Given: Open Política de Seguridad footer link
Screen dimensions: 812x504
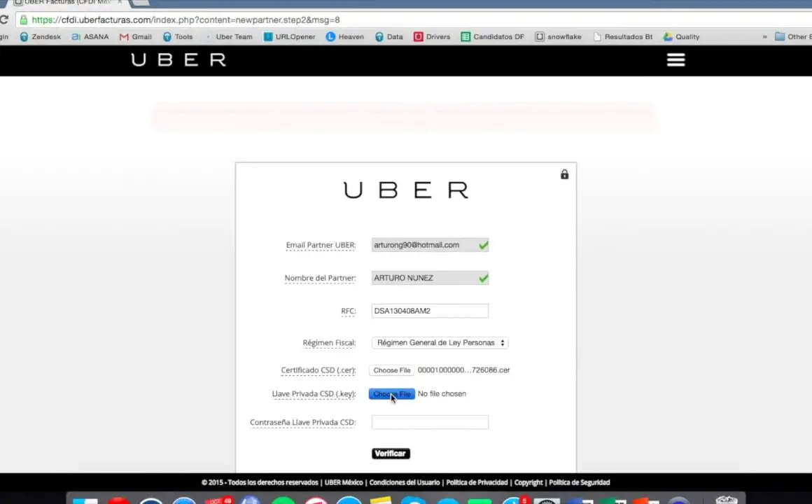Looking at the screenshot, I should (x=580, y=482).
